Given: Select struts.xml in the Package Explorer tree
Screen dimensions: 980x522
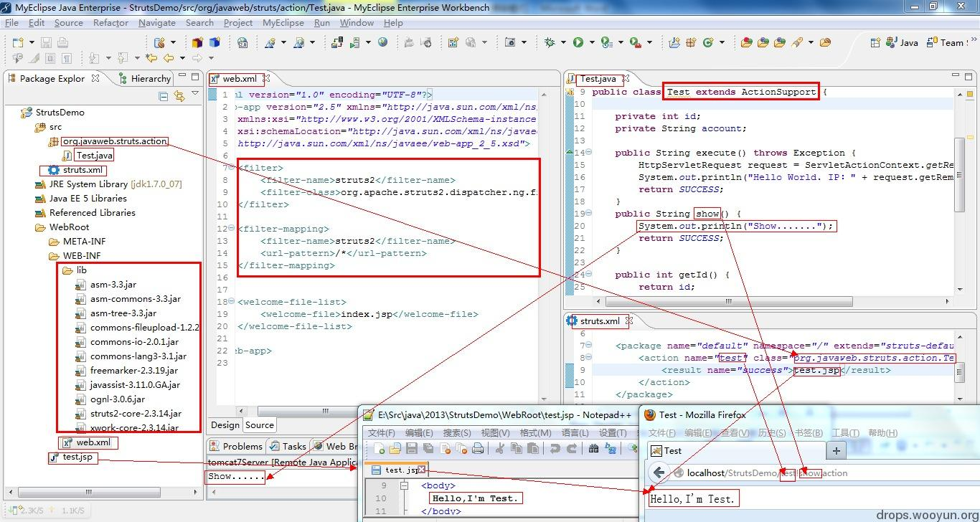Looking at the screenshot, I should [x=83, y=170].
